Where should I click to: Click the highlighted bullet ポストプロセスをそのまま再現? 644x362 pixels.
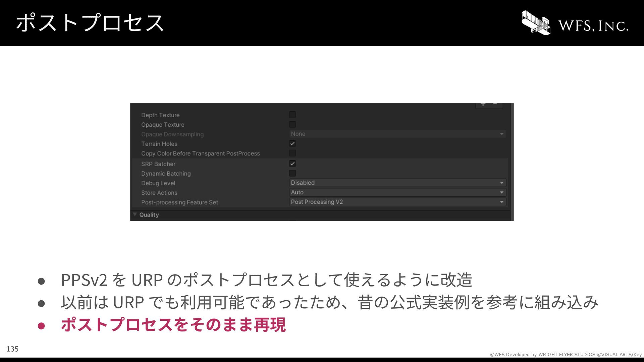pyautogui.click(x=173, y=325)
